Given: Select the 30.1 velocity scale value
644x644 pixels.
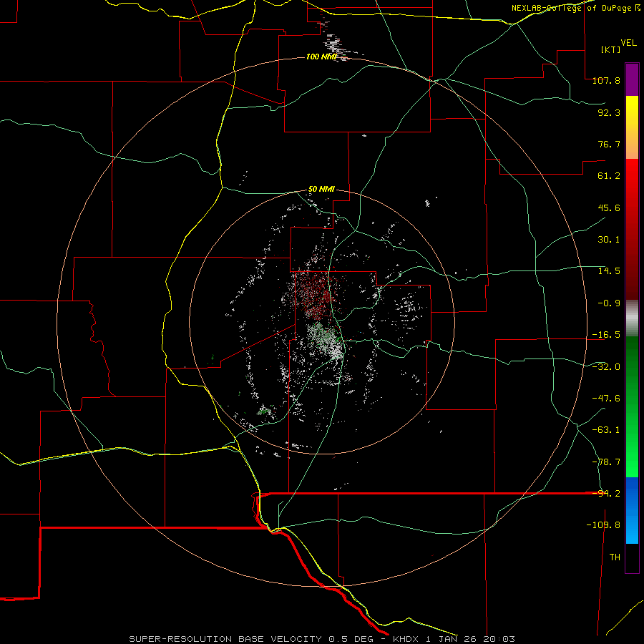Looking at the screenshot, I should click(x=609, y=240).
